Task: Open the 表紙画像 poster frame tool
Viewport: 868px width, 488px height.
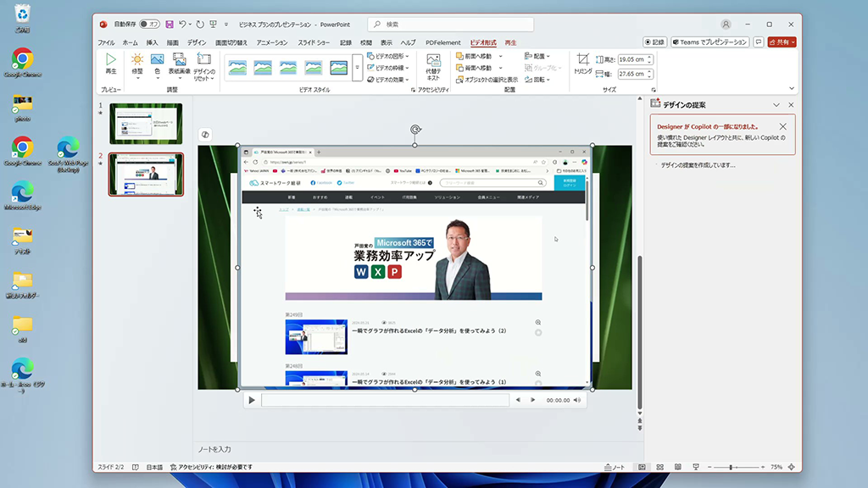Action: point(180,65)
